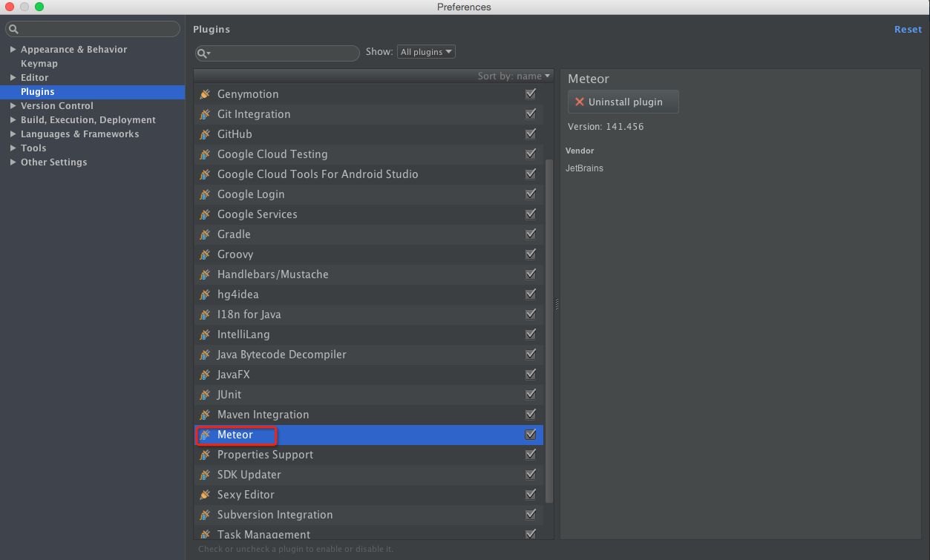Click the plugin list vertical scrollbar
The image size is (930, 560).
click(x=549, y=331)
